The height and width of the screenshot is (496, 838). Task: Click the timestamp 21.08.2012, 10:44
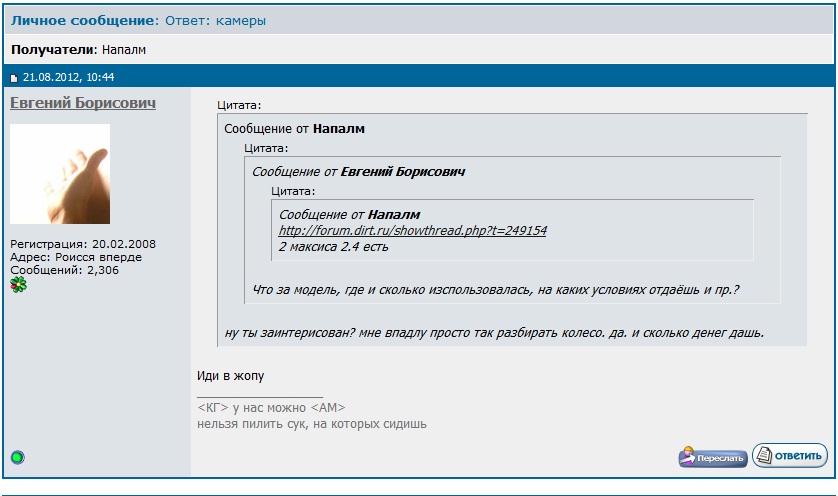point(68,77)
